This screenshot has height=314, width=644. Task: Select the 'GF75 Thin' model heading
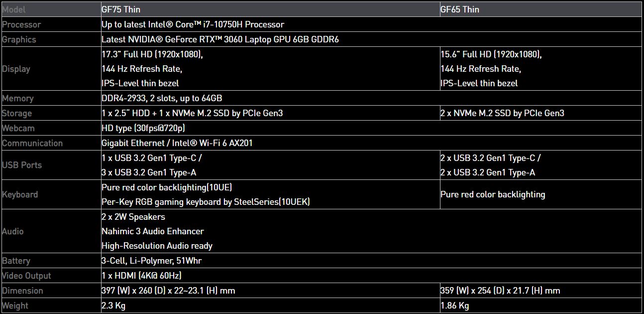point(120,9)
